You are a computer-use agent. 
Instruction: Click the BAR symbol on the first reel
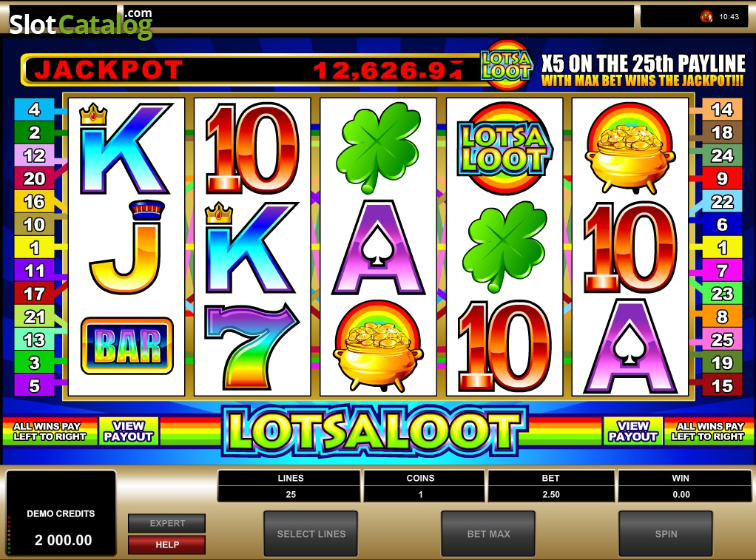(x=127, y=346)
